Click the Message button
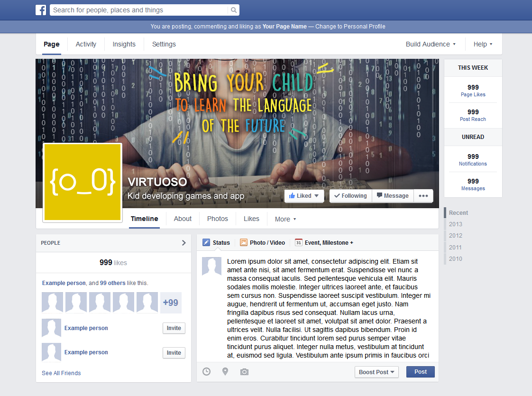Screen dimensions: 532x396 pos(393,196)
